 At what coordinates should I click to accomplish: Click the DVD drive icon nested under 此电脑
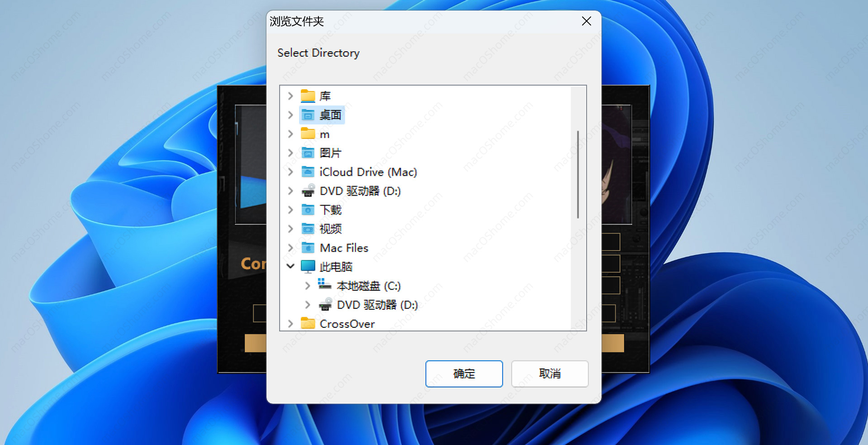tap(325, 305)
